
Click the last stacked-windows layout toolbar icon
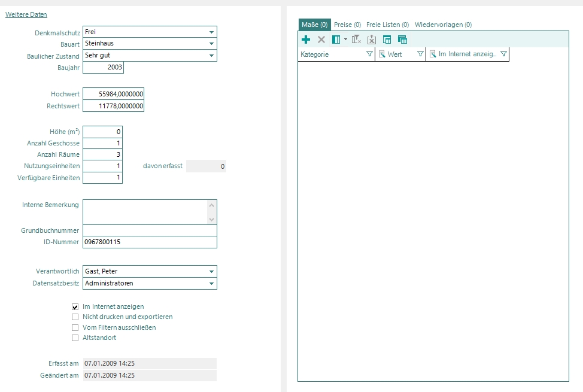[402, 39]
